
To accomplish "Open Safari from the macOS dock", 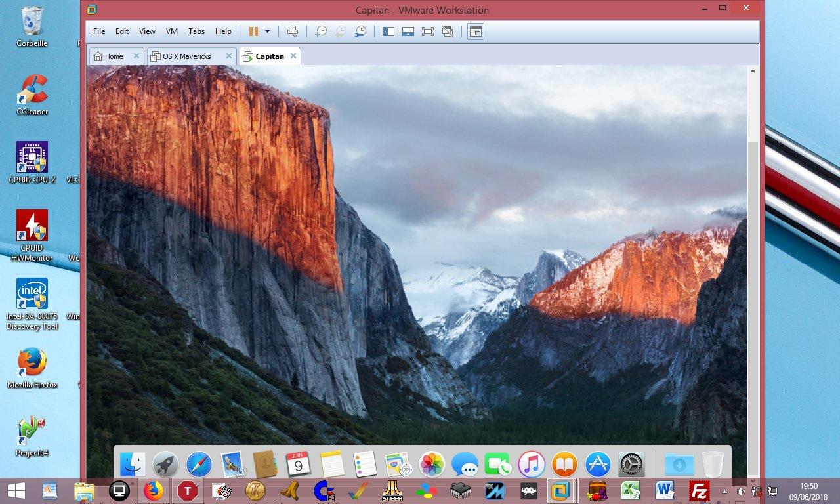I will 199,465.
